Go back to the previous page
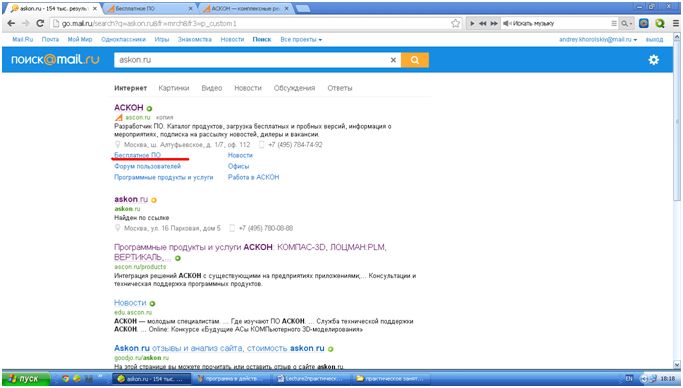The height and width of the screenshot is (388, 683). pos(11,24)
